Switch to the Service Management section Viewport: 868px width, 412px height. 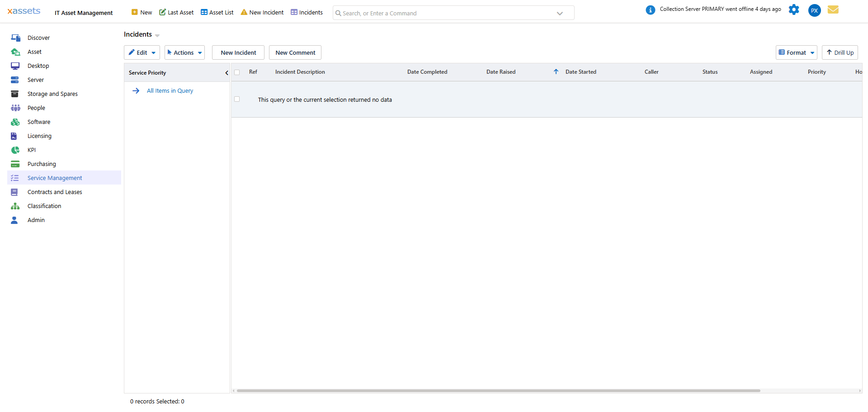54,178
